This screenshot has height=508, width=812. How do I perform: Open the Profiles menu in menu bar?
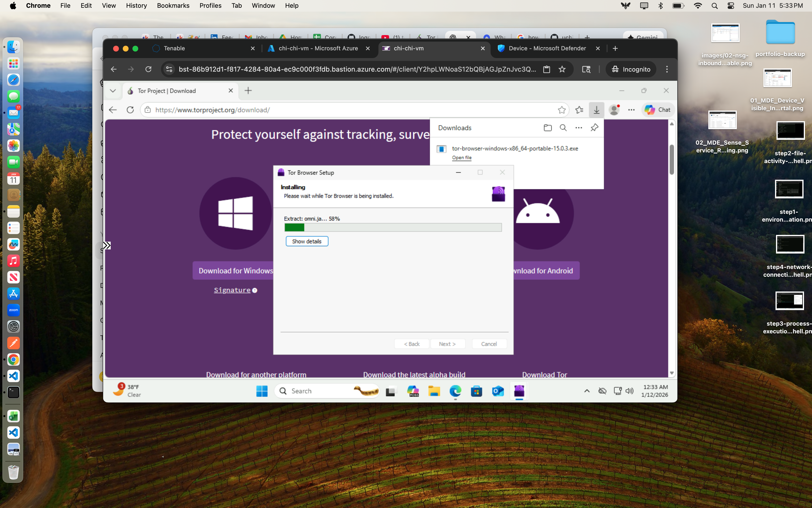[x=210, y=6]
